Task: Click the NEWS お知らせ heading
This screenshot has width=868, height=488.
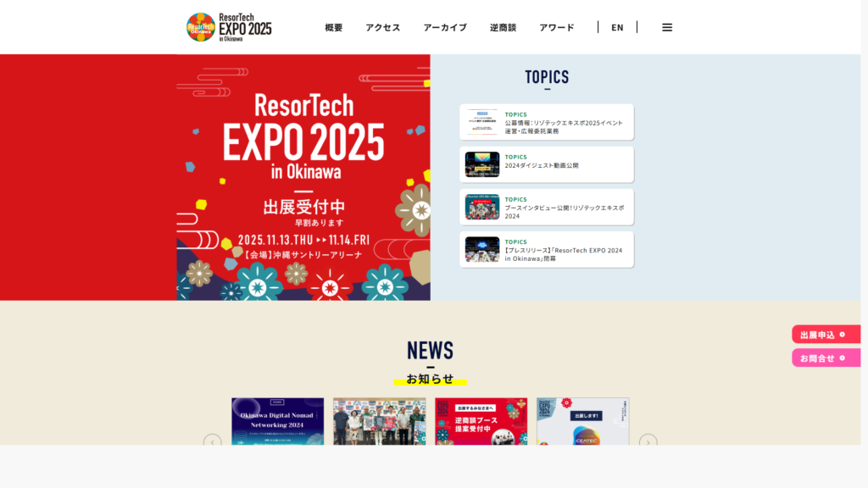Action: tap(430, 363)
